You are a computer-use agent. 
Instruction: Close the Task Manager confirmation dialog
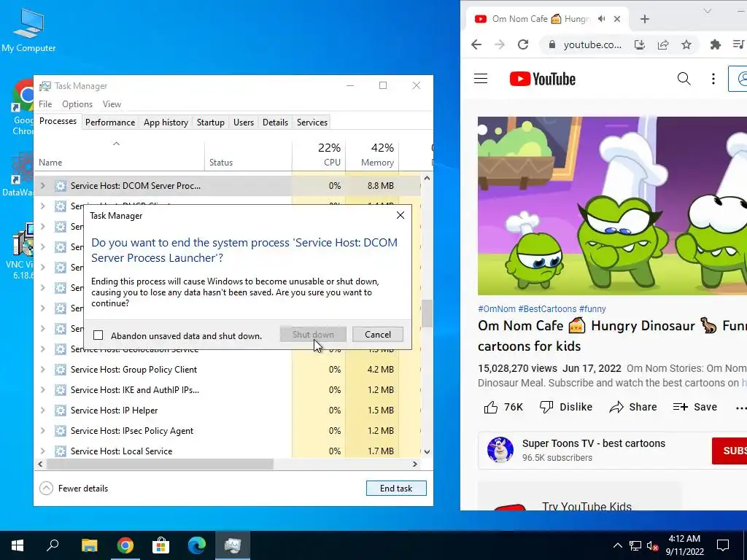400,215
